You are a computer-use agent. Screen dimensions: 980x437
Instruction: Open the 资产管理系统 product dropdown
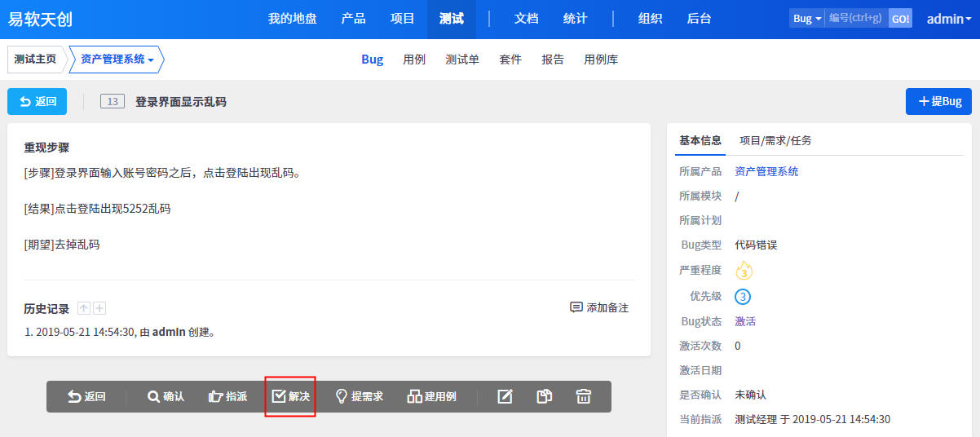117,59
